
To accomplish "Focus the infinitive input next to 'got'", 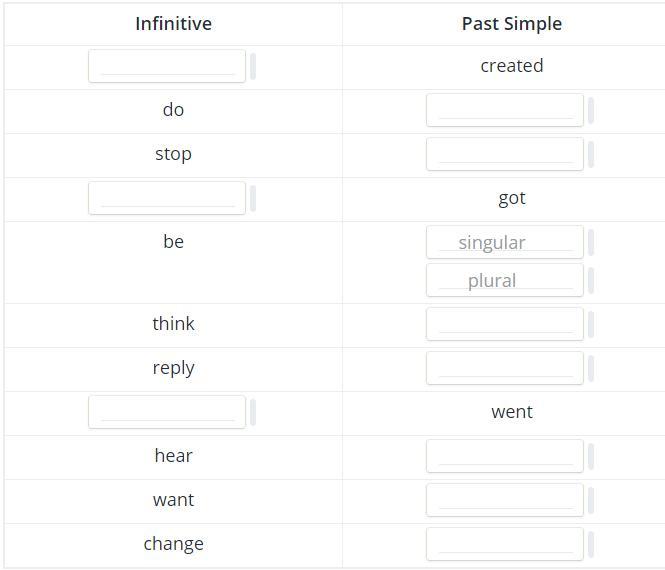I will tap(167, 198).
